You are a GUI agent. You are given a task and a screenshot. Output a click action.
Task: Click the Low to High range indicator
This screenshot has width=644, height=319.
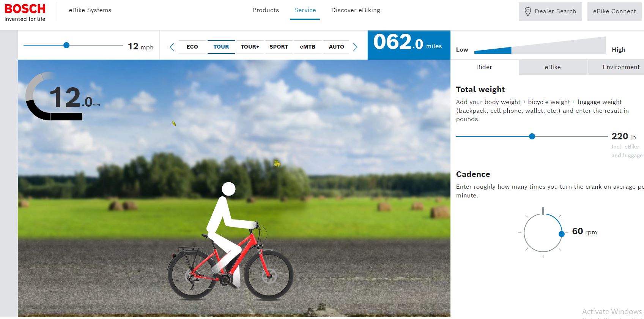(x=540, y=46)
